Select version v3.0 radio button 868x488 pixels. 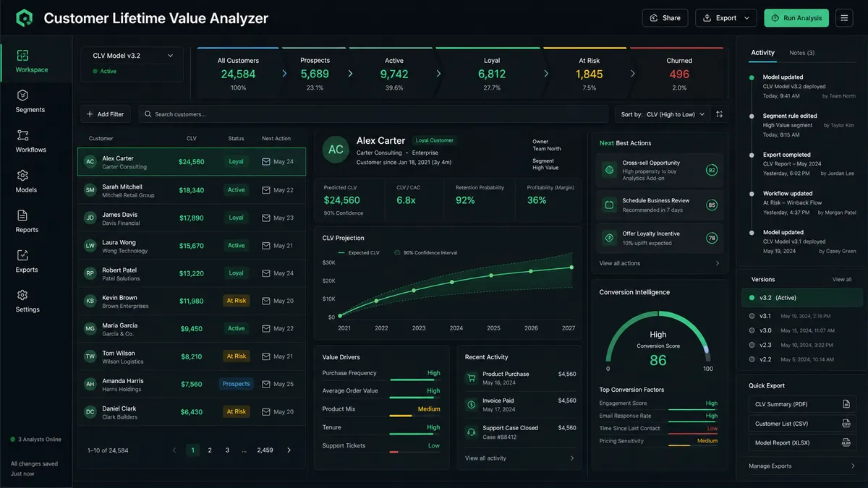tap(752, 330)
